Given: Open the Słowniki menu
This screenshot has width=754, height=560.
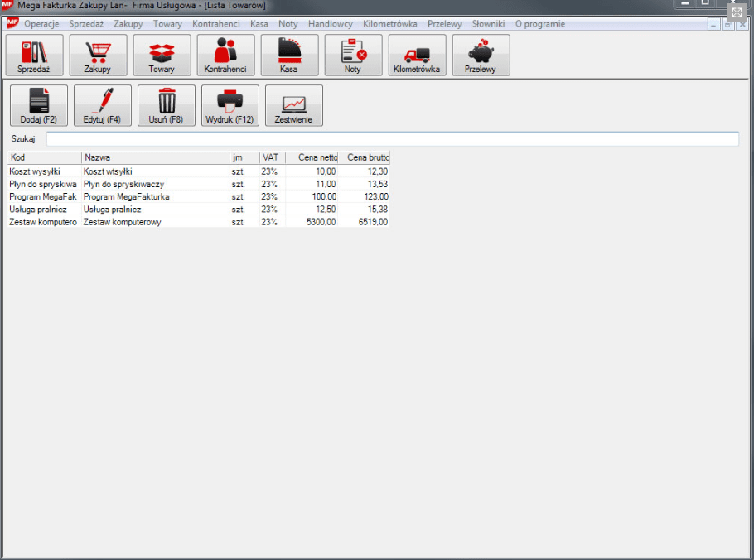Looking at the screenshot, I should (x=488, y=24).
